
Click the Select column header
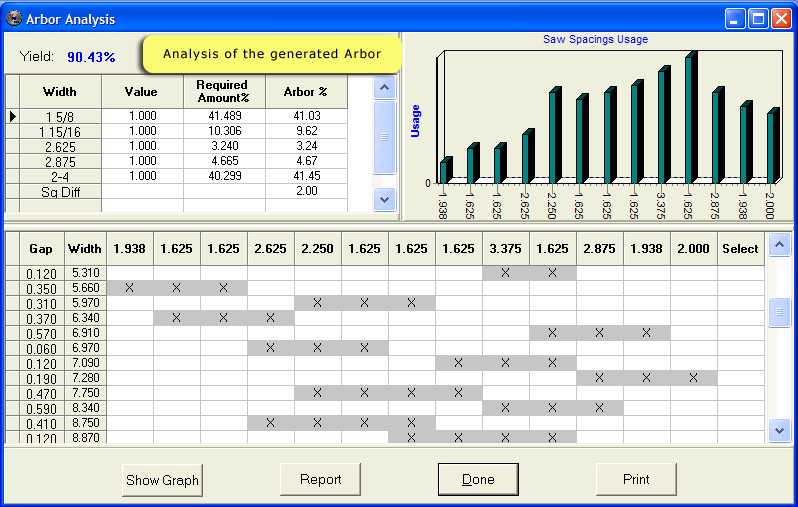[740, 249]
